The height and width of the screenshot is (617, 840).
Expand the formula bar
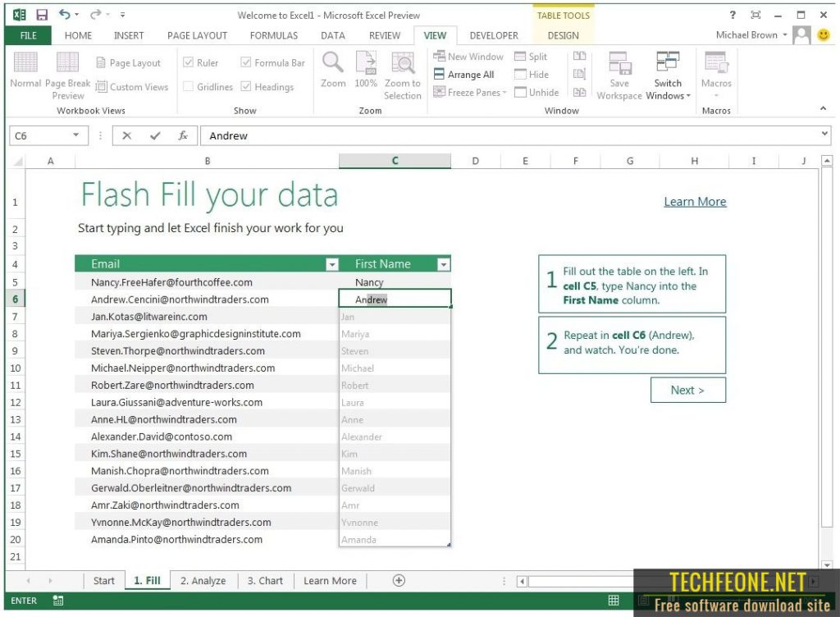click(824, 134)
